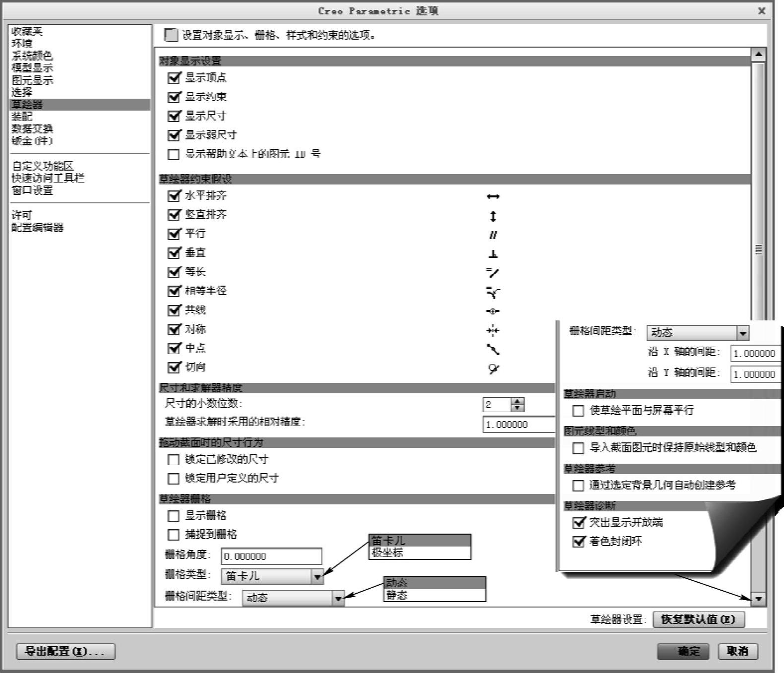
Task: Enable 显示帮助文本上的图元 ID 号
Action: tap(174, 154)
